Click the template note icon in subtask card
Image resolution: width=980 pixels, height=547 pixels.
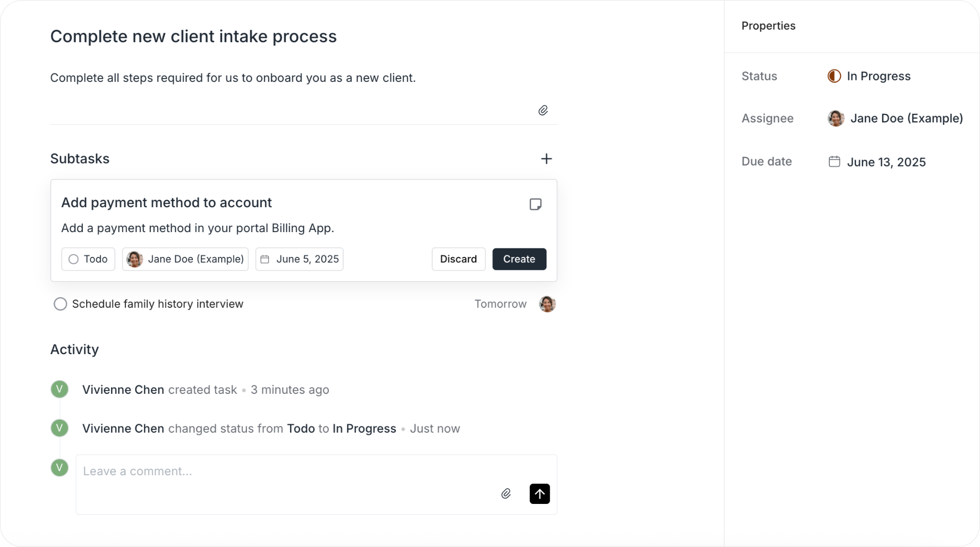(535, 204)
